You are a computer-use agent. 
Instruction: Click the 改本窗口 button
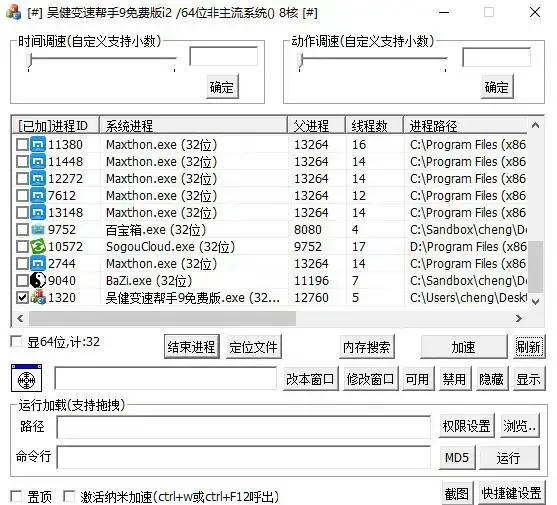[310, 379]
